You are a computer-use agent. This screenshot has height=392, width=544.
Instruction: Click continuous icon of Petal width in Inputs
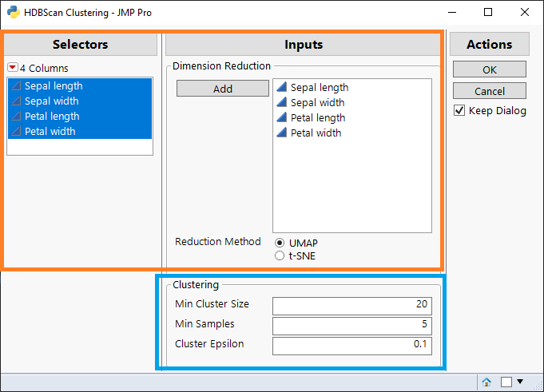[281, 133]
